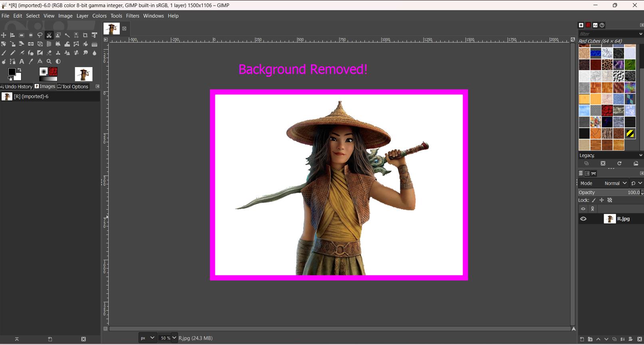The image size is (644, 345).
Task: Select the Clone stamp tool
Action: 58,53
